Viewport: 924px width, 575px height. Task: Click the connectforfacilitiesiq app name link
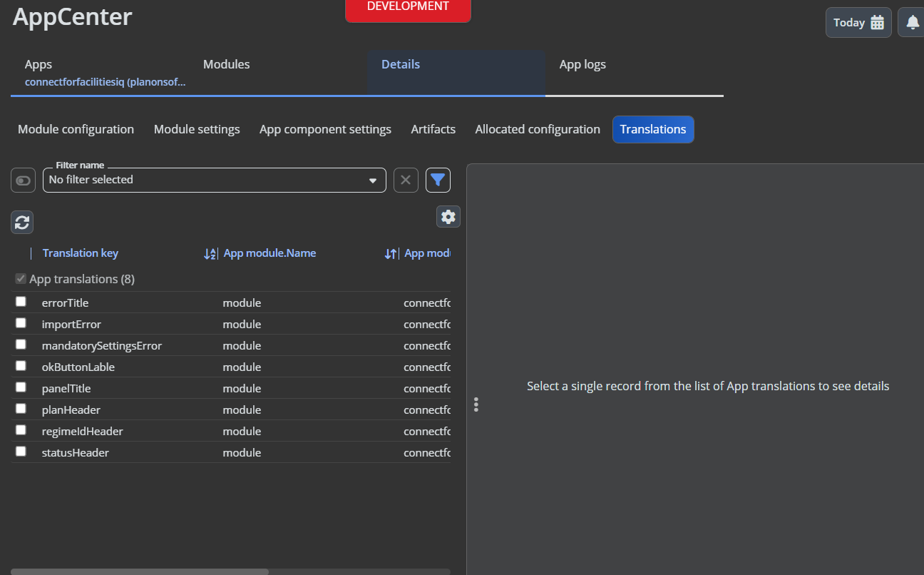[106, 82]
